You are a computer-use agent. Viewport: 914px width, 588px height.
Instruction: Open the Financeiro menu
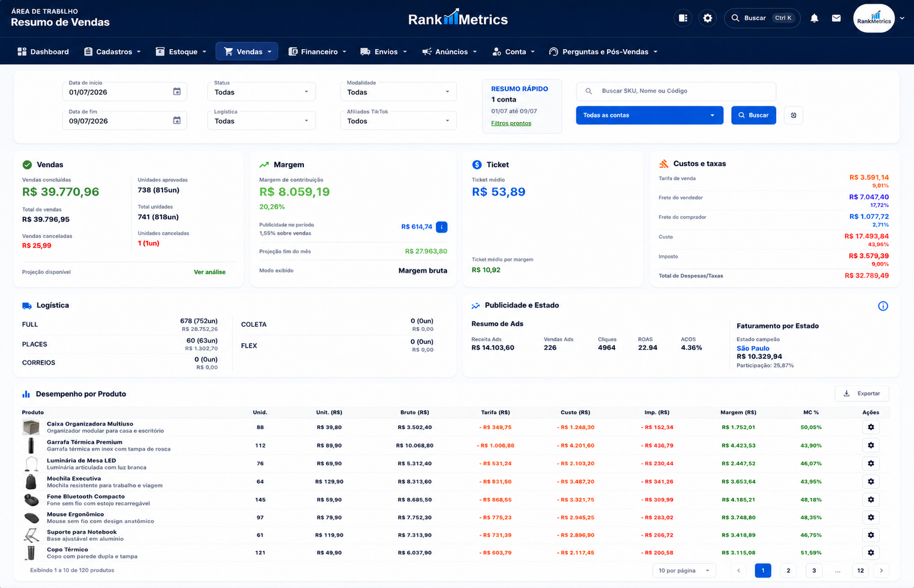point(318,51)
